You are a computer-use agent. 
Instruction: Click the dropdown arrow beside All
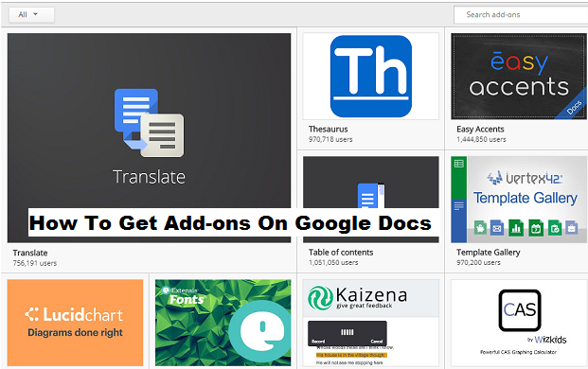(x=36, y=14)
